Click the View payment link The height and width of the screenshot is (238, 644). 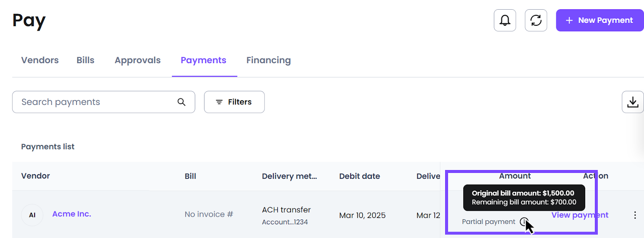coord(580,215)
